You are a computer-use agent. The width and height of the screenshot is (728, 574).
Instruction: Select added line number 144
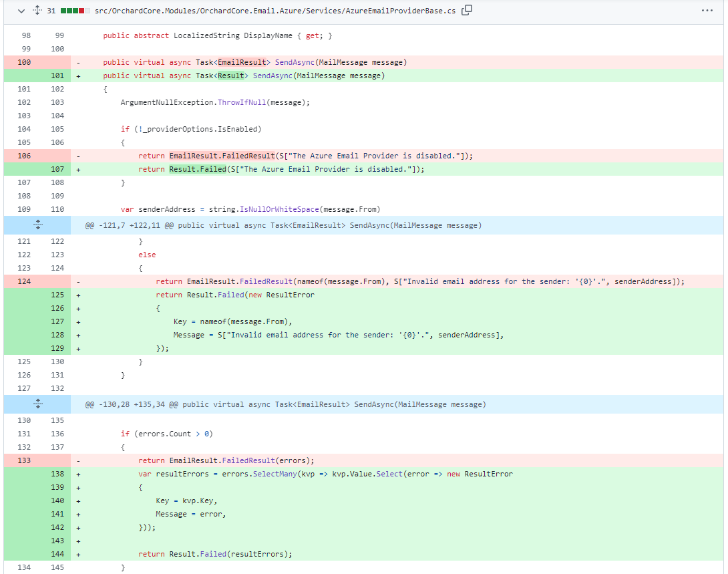(x=57, y=554)
